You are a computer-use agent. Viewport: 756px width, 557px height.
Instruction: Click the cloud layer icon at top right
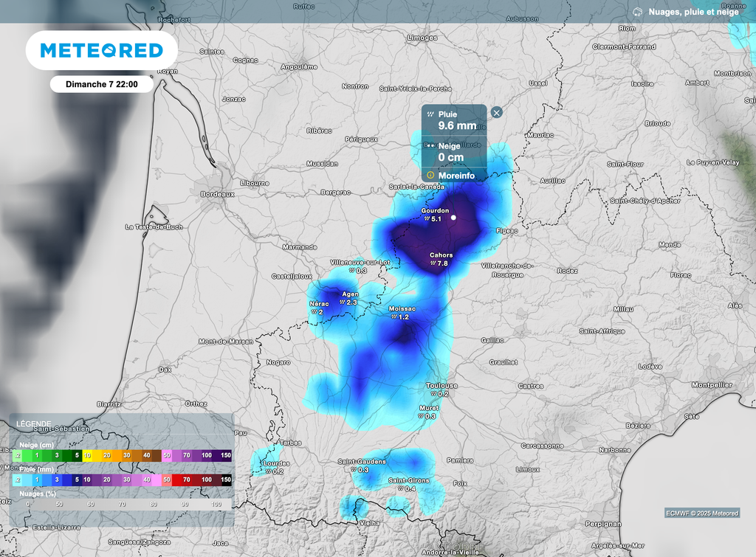(637, 12)
